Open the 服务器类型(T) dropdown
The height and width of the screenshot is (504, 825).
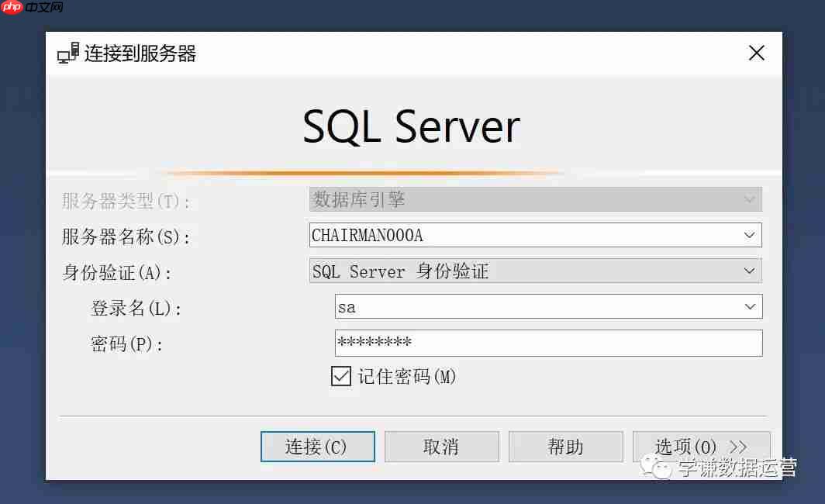pos(749,198)
